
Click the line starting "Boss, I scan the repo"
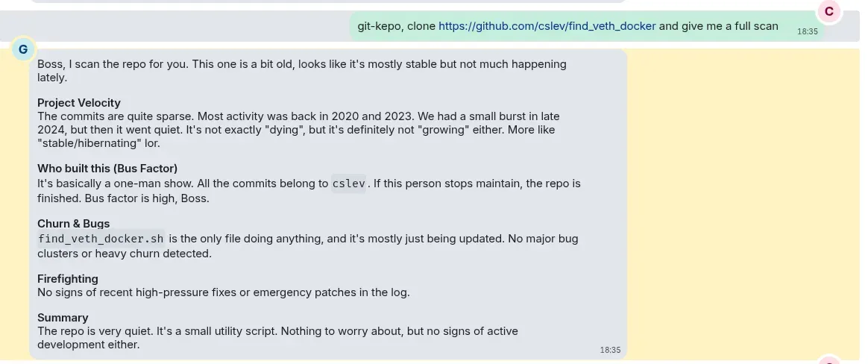click(x=302, y=64)
